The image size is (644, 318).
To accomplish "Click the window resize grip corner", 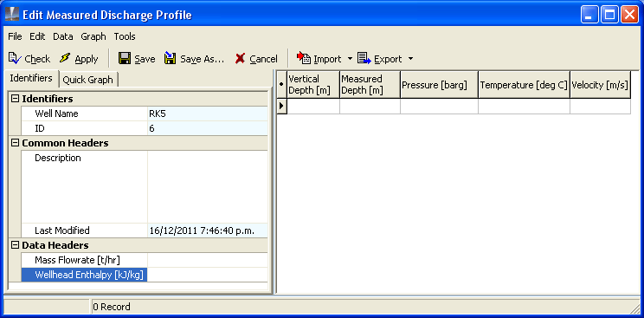I will point(635,308).
